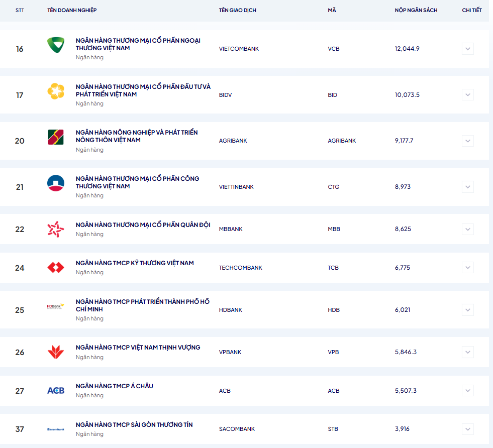Click the budget value 5,846.3

(406, 352)
